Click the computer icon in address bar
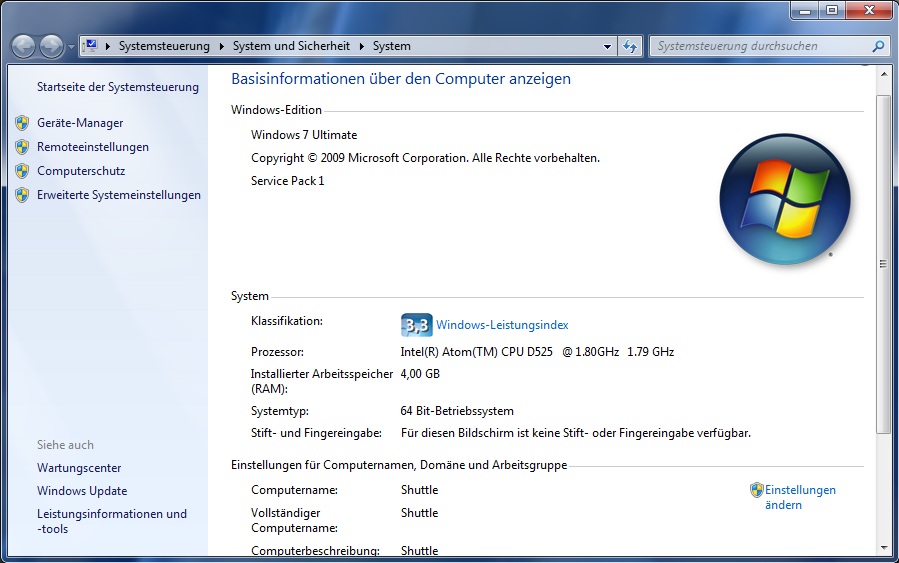This screenshot has height=563, width=899. click(x=91, y=46)
